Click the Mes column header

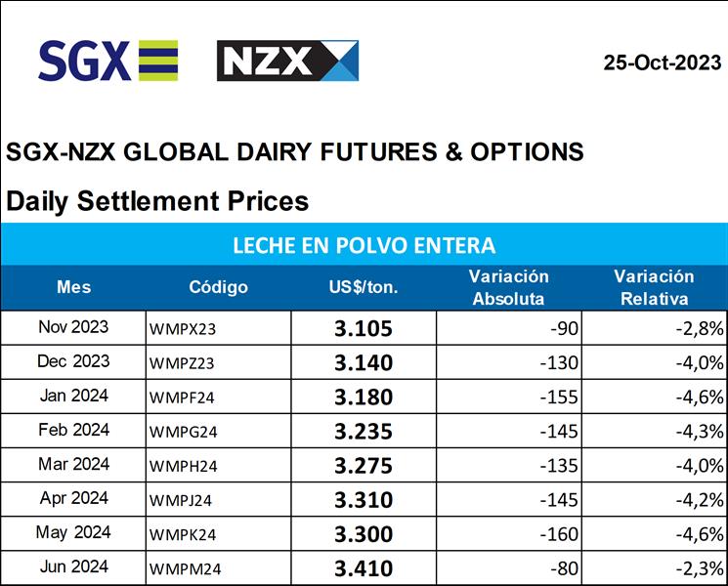click(x=74, y=287)
